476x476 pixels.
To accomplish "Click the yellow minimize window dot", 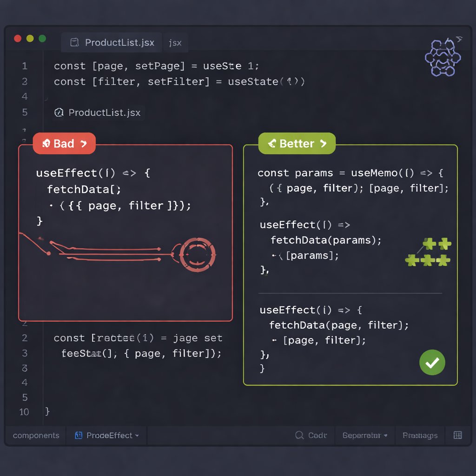I will coord(30,39).
